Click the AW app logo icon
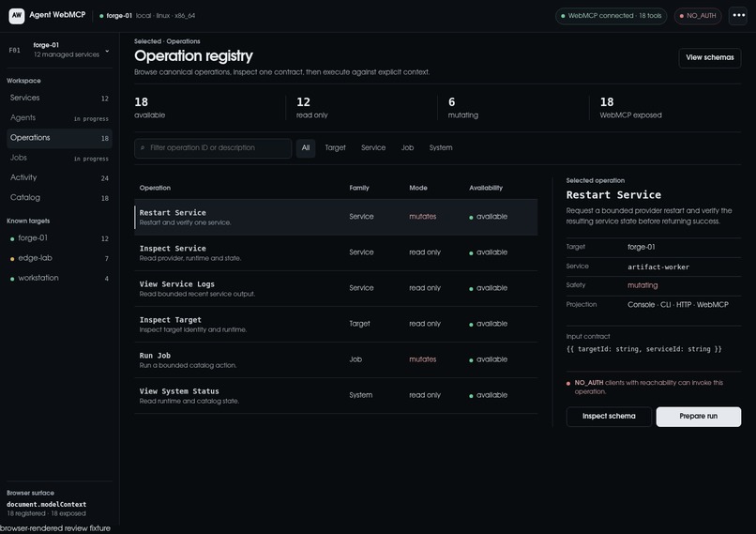The image size is (756, 534). 16,15
